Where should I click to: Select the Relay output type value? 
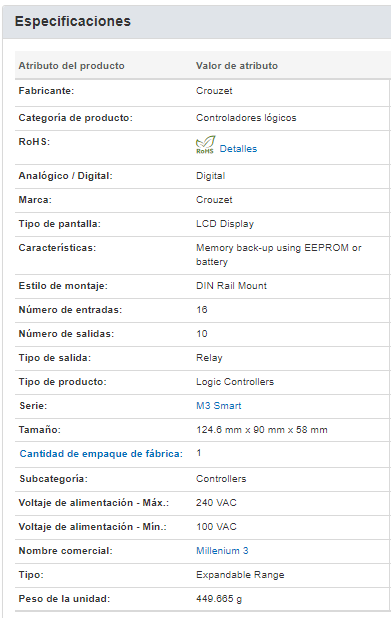[x=209, y=358]
